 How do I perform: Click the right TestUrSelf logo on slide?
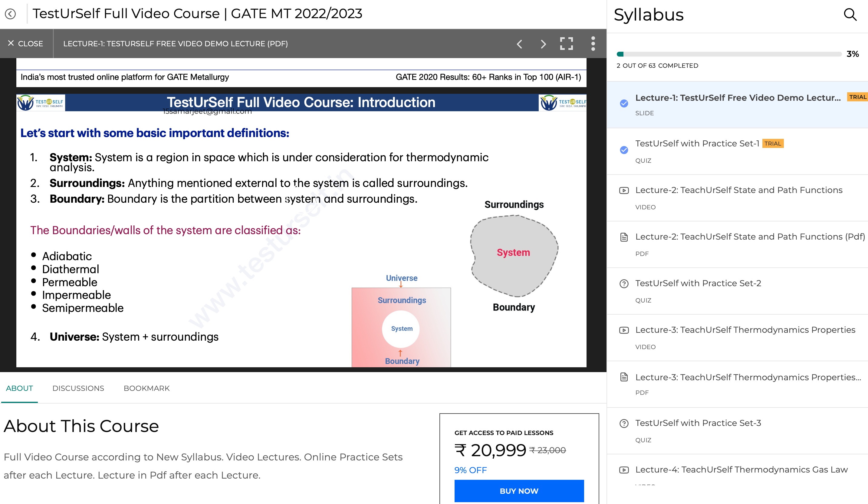(x=563, y=103)
